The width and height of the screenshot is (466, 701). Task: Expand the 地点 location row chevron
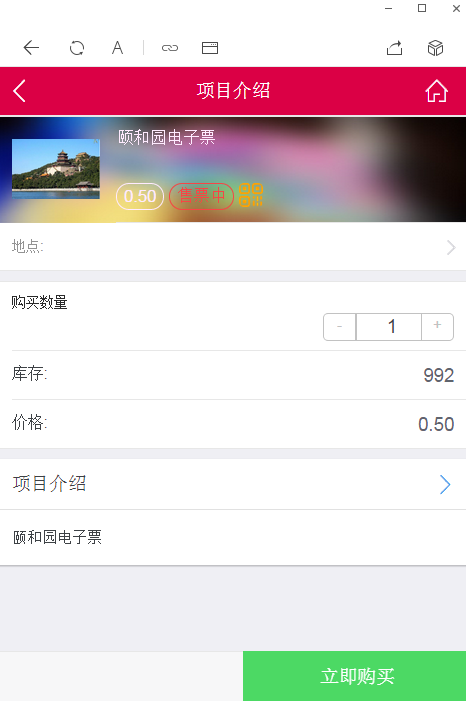451,247
